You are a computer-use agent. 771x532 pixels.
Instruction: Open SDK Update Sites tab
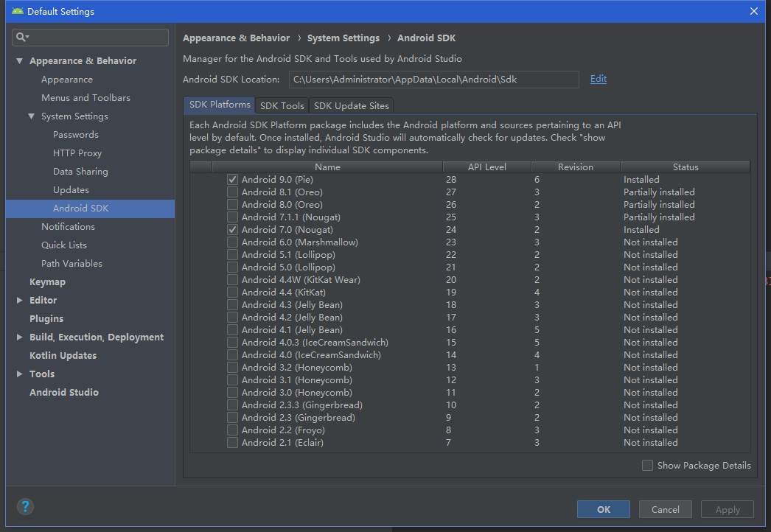352,105
